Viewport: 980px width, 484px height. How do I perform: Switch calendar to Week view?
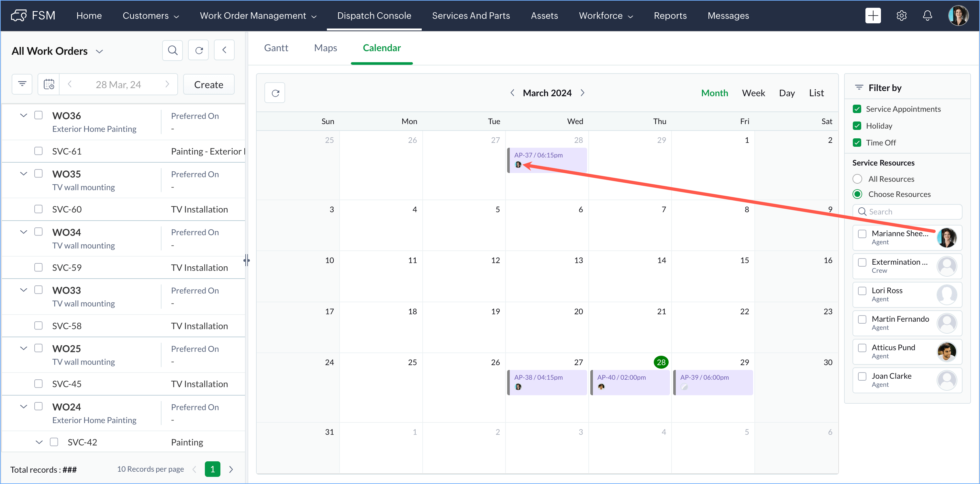click(753, 93)
